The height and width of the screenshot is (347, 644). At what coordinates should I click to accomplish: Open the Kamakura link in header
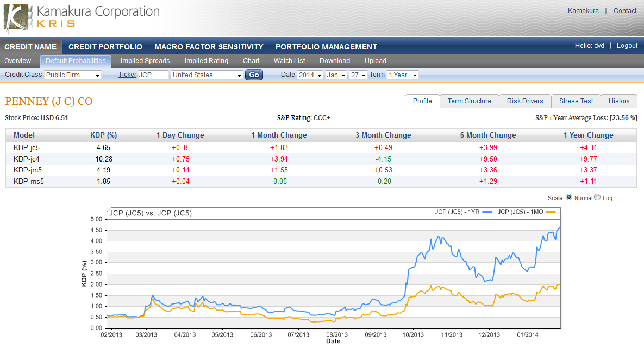[x=583, y=11]
